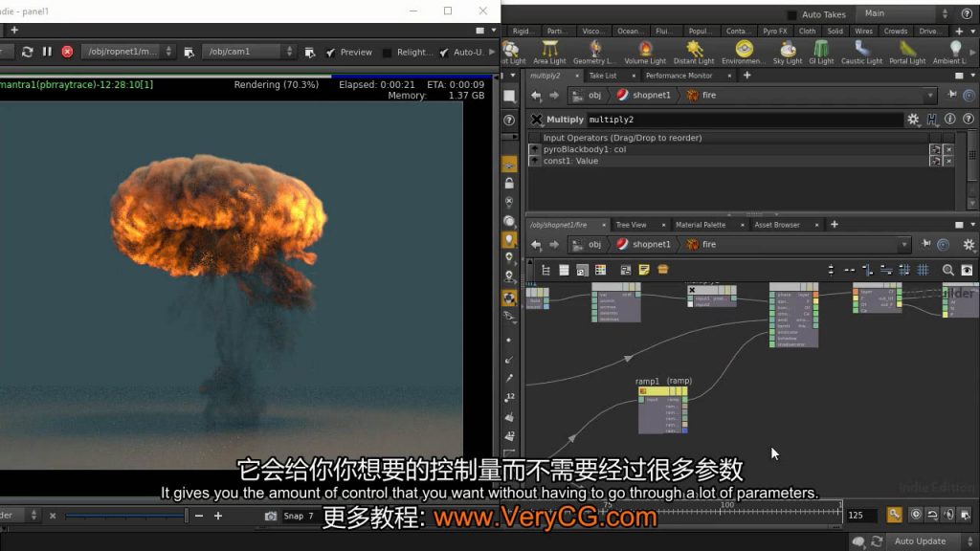Open help for the Multiply node
Viewport: 980px width, 551px height.
[x=969, y=119]
